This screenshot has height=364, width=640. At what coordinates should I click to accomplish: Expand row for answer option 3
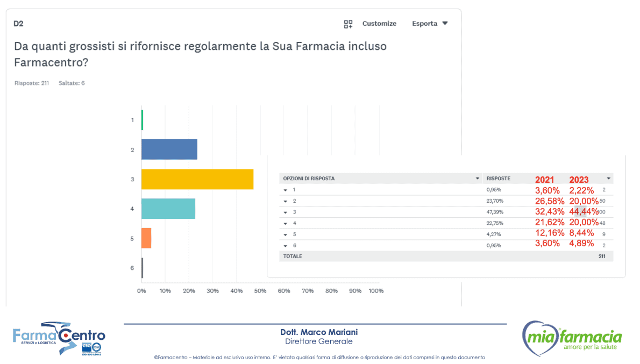[286, 212]
